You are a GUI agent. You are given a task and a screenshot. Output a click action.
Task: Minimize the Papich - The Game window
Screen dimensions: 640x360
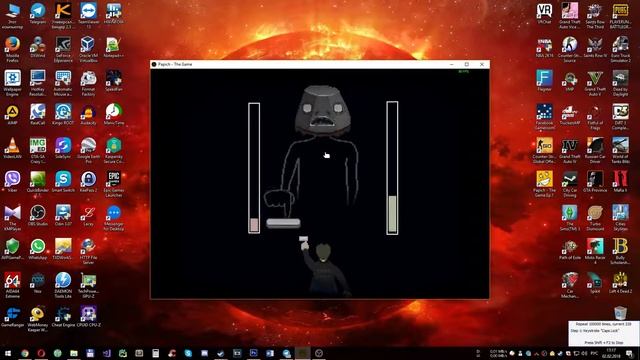451,64
